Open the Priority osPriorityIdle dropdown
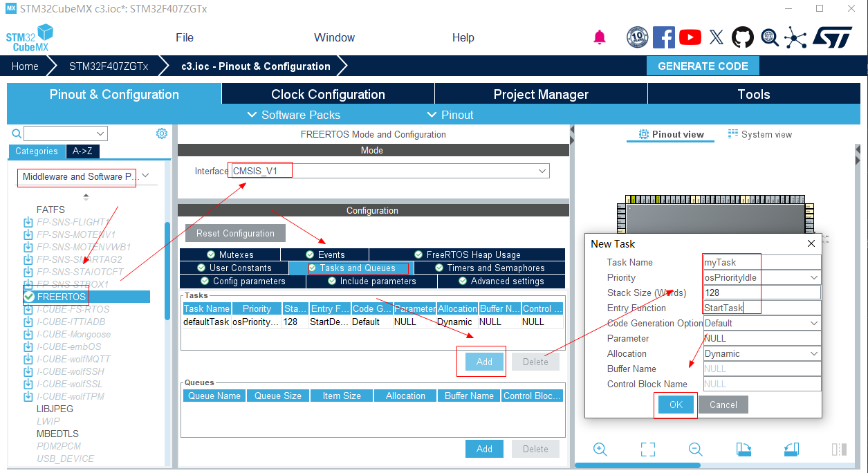The height and width of the screenshot is (473, 868). point(814,277)
